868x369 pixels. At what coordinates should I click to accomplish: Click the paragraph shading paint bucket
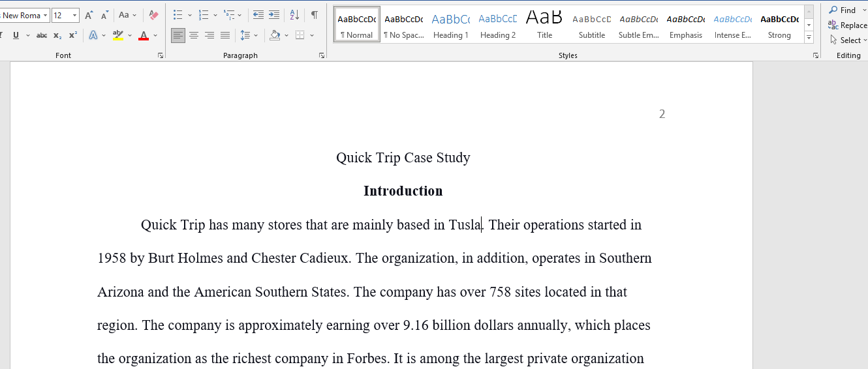(x=275, y=35)
